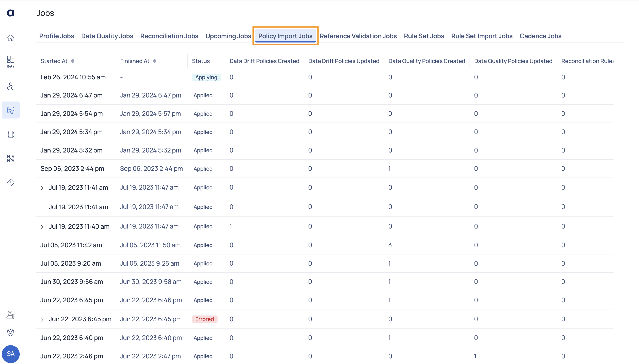This screenshot has height=364, width=639.
Task: Select Sep 06, 2023 2:44 pm started cell
Action: coord(72,169)
